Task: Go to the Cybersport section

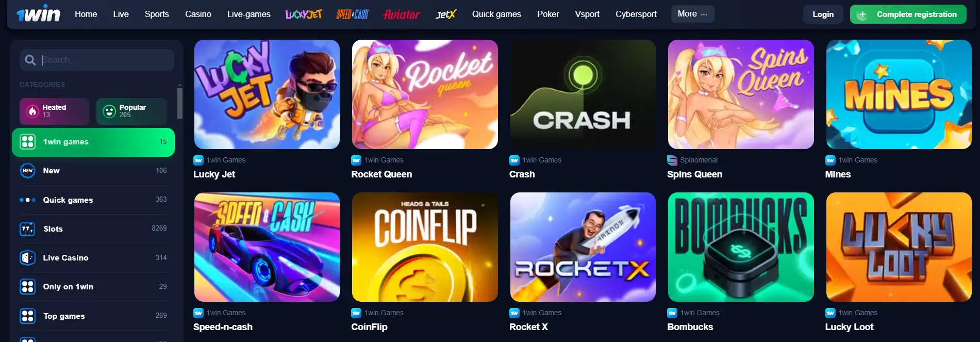Action: pyautogui.click(x=636, y=14)
